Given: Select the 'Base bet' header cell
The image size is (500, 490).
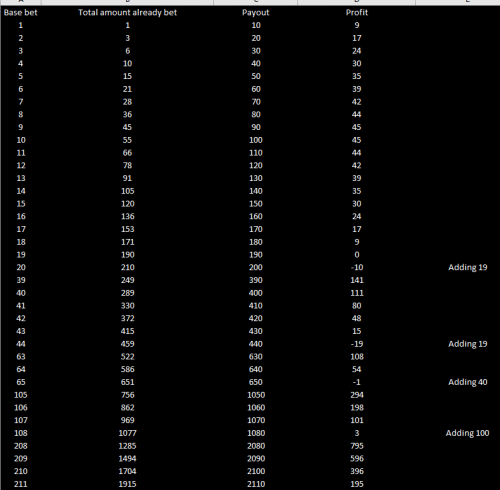Looking at the screenshot, I should coord(21,13).
